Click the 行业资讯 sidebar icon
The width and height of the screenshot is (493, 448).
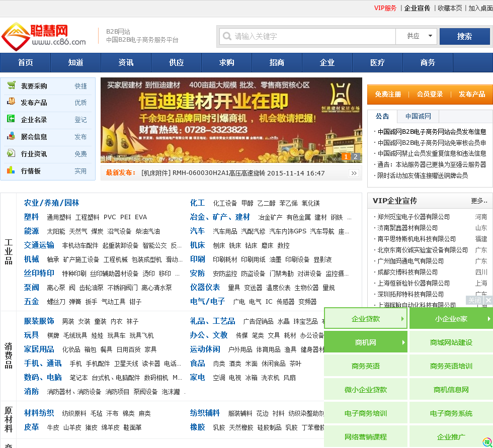click(11, 153)
